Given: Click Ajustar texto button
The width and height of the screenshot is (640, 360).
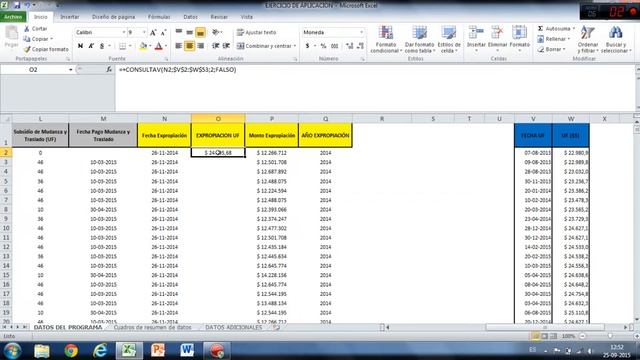Looking at the screenshot, I should click(x=257, y=32).
